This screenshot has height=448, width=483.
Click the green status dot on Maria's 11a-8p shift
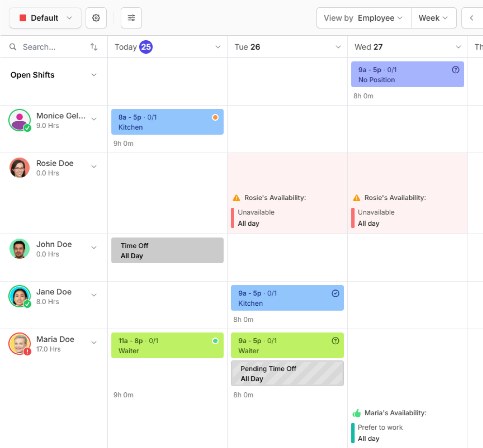[x=215, y=341]
